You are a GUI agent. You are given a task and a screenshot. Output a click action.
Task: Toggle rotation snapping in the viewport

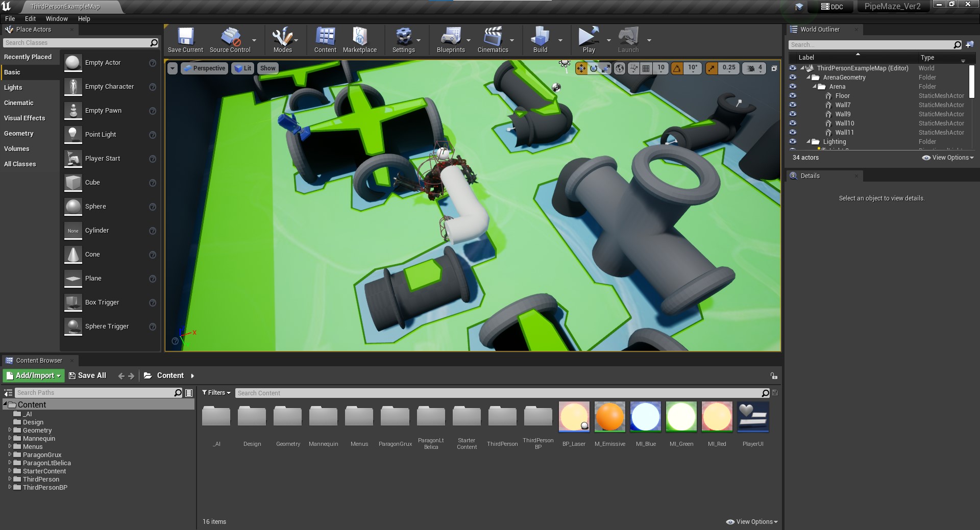point(677,68)
